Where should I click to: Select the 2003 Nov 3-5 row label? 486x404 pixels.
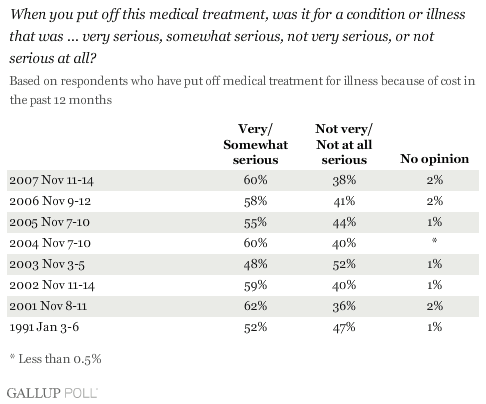[x=47, y=264]
